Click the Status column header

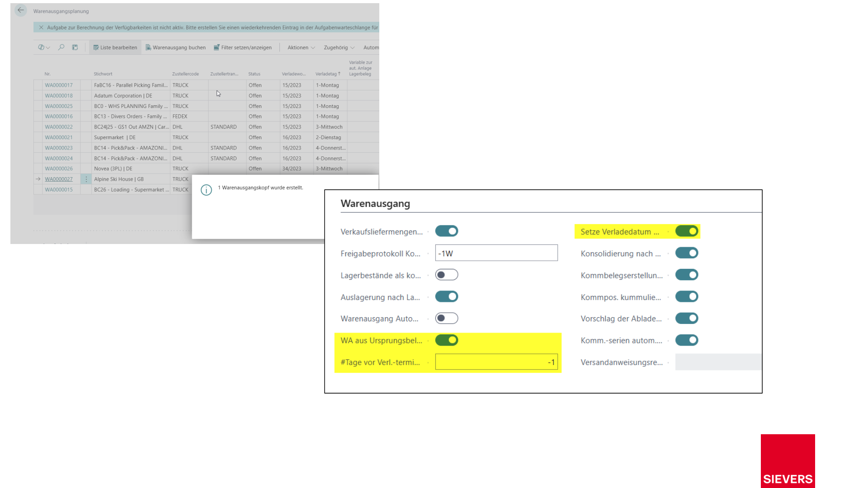coord(255,74)
